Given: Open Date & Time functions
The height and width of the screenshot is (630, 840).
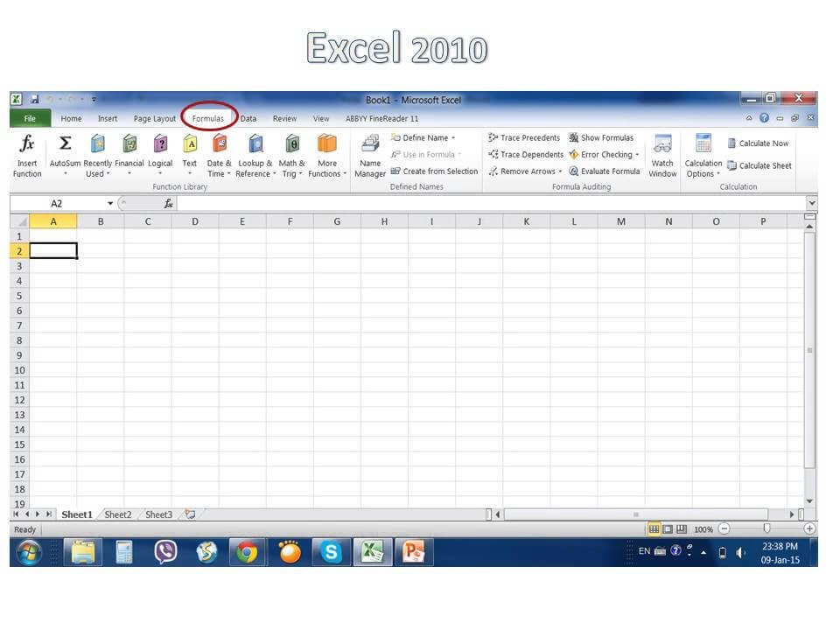Looking at the screenshot, I should click(219, 156).
